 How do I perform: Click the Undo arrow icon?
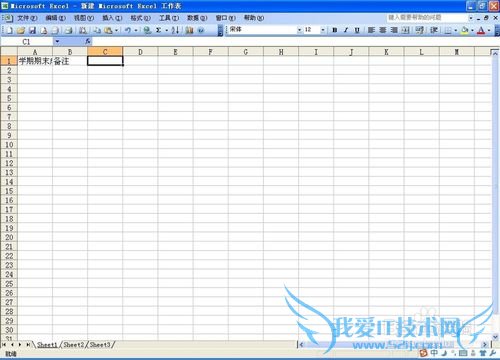coord(128,30)
